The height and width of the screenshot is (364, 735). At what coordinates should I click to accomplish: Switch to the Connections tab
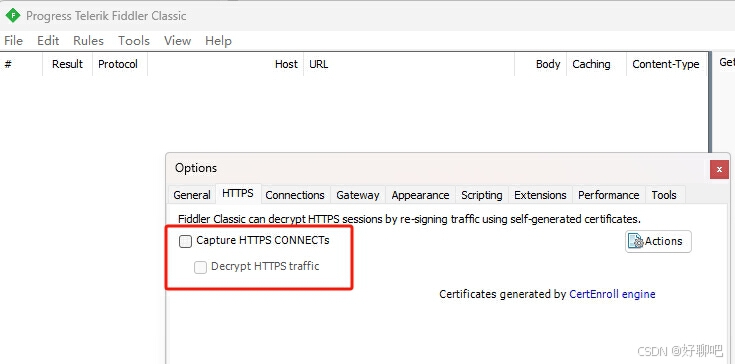[295, 195]
